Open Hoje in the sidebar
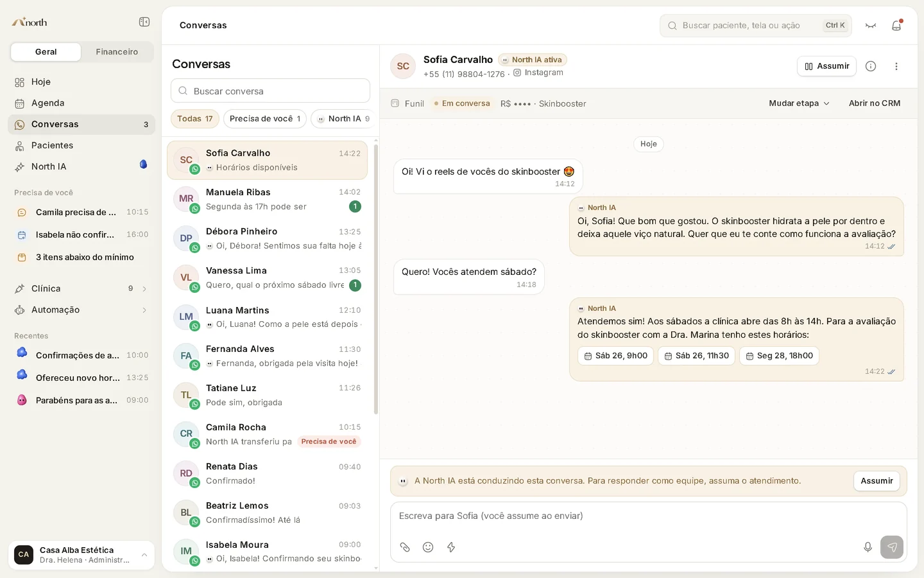Viewport: 924px width, 578px height. [x=81, y=82]
